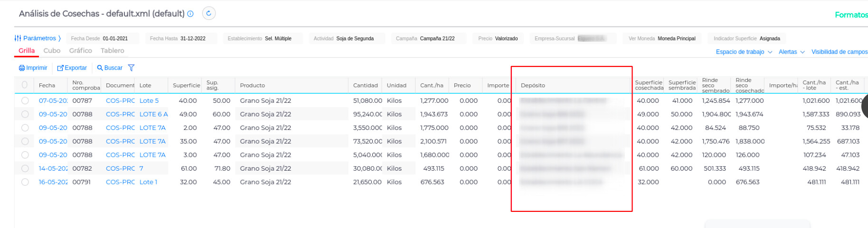Open the COS-PRC document link for Lote 5
868x228 pixels.
tap(120, 100)
